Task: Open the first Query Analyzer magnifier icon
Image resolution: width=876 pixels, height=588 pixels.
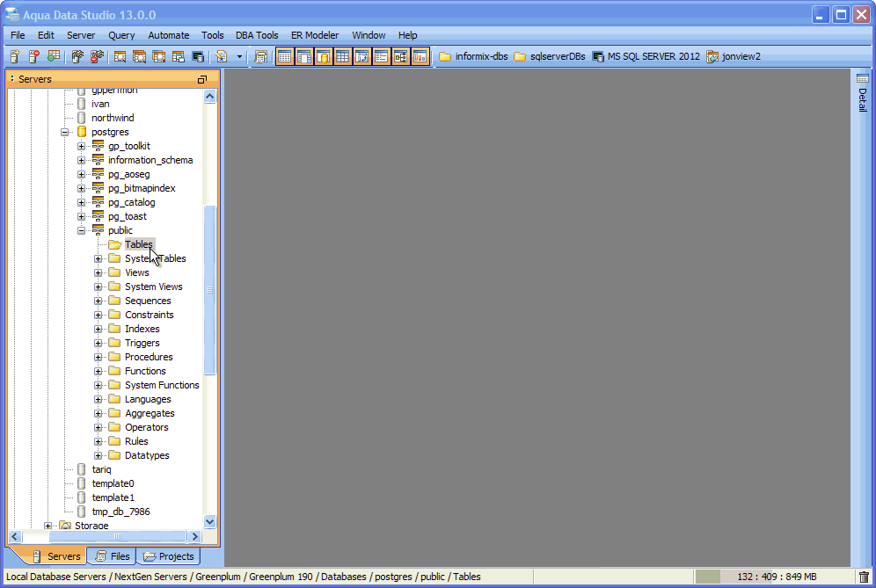Action: click(120, 56)
